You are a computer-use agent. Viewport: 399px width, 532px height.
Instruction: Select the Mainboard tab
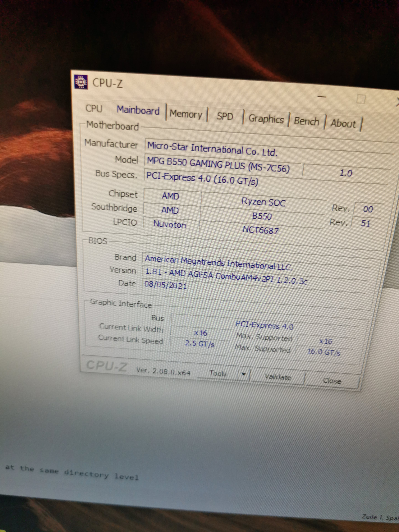[x=138, y=111]
